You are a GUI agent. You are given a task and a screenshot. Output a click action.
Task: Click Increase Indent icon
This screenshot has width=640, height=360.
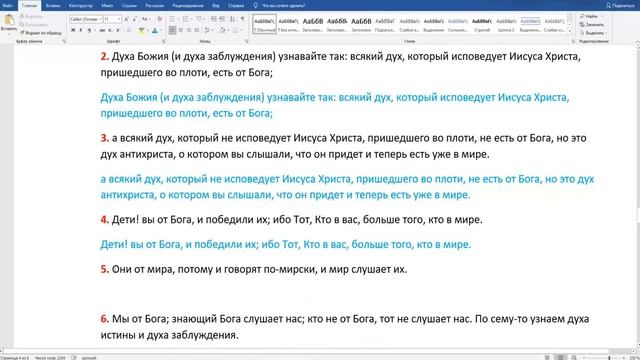pyautogui.click(x=222, y=19)
